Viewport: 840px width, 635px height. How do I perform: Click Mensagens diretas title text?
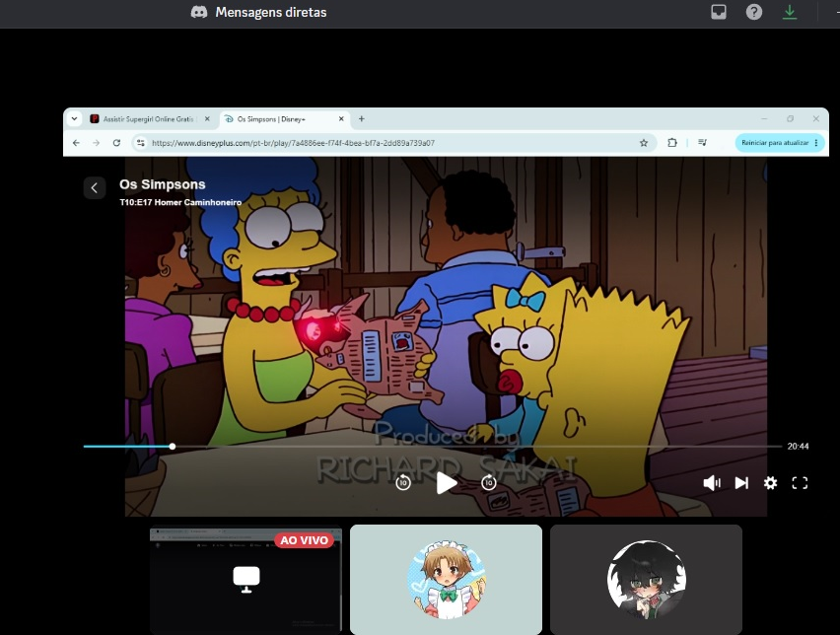point(271,12)
